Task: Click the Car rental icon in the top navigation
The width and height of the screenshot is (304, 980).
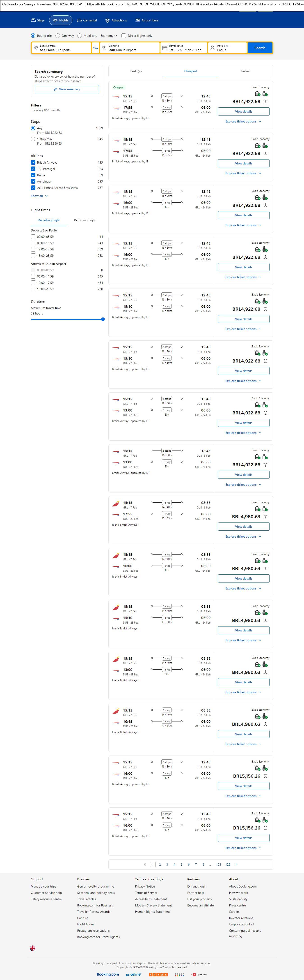Action: [x=79, y=21]
